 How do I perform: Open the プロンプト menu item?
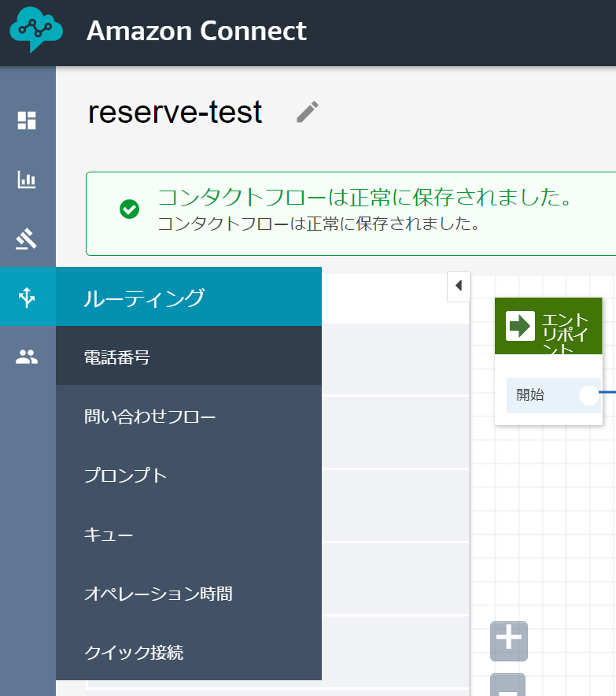(189, 476)
